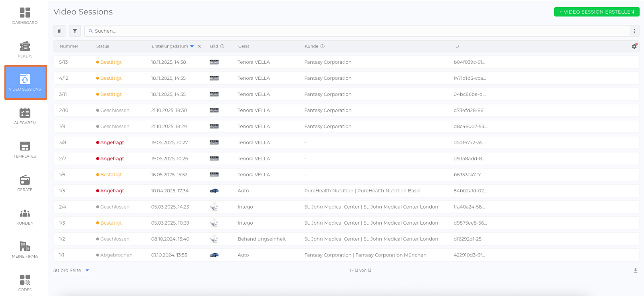This screenshot has width=644, height=296.
Task: Click the filter funnel icon
Action: pyautogui.click(x=75, y=31)
